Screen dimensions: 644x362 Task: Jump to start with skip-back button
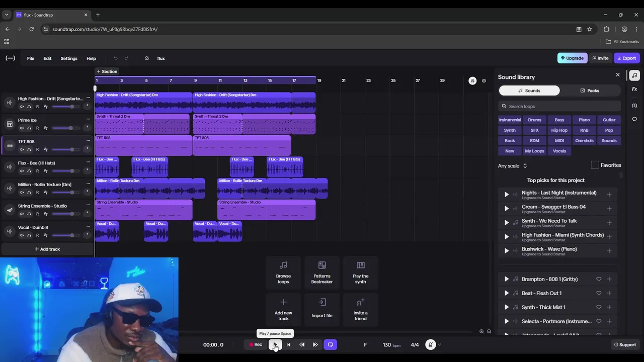click(288, 345)
